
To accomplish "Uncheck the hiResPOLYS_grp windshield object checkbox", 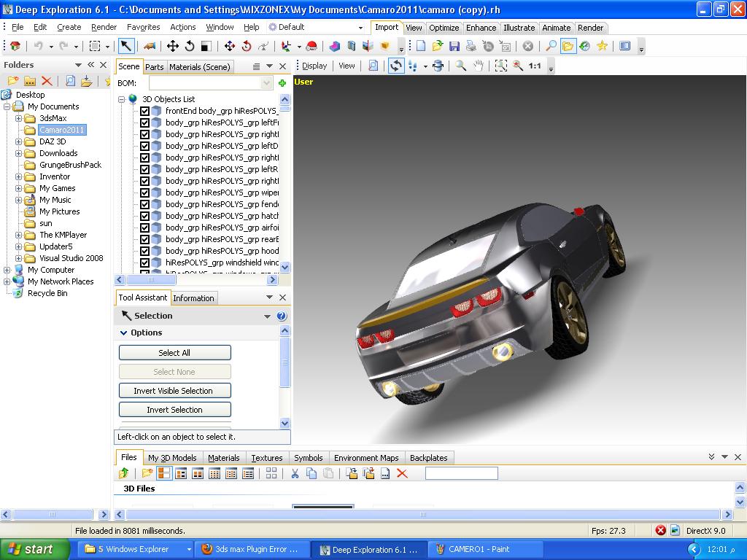I will pos(145,262).
